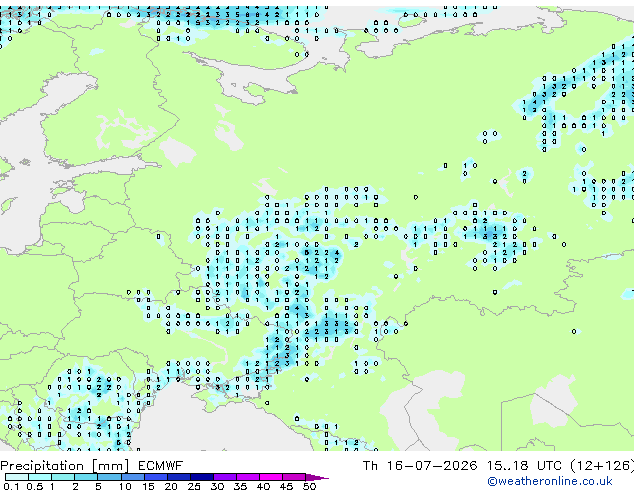This screenshot has height=490, width=634.
Task: Click the date '16-07-2026' text
Action: [x=431, y=465]
